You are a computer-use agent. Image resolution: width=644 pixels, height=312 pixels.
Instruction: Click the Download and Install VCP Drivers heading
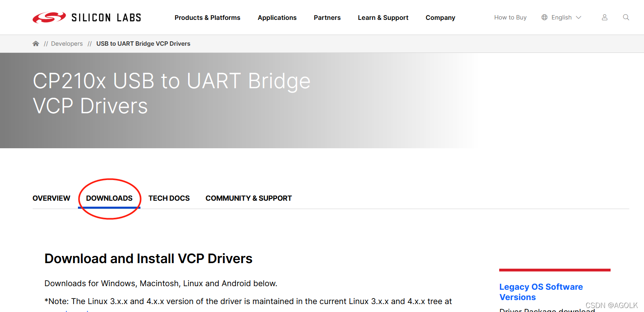click(148, 259)
